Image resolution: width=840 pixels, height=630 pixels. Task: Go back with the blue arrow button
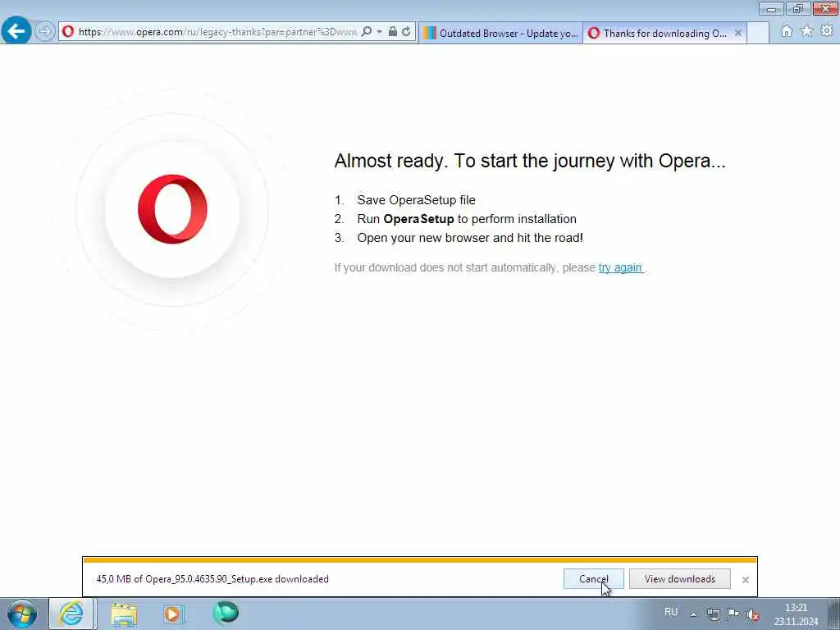[16, 30]
